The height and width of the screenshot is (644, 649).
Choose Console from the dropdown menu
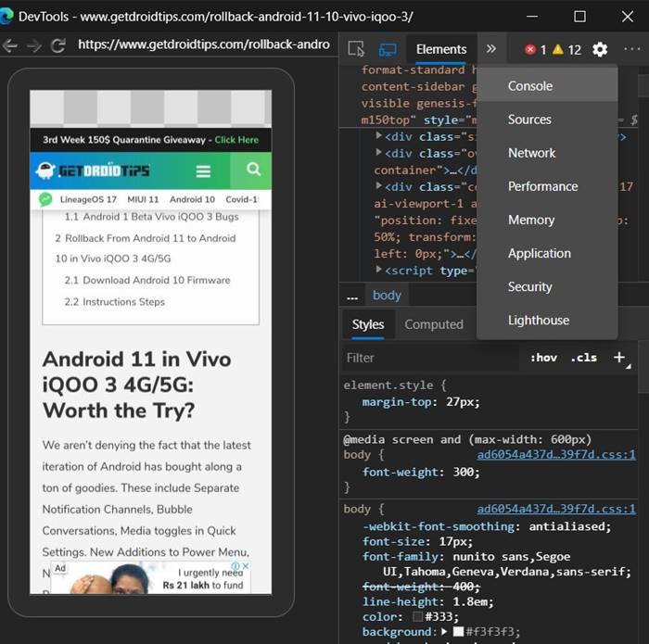[547, 85]
